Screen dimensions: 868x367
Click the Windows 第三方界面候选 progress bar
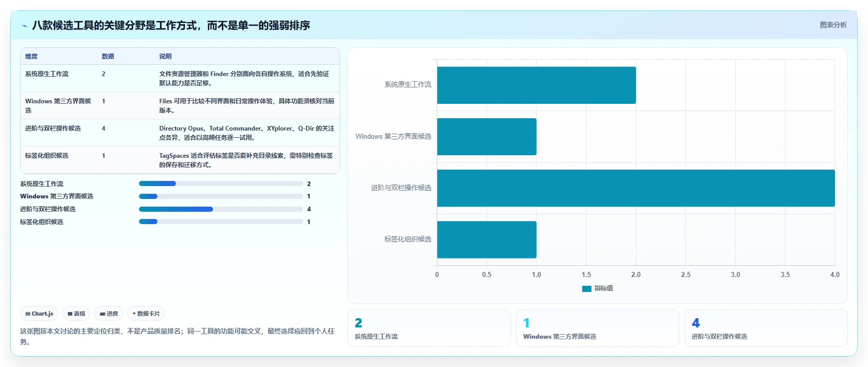coord(221,196)
